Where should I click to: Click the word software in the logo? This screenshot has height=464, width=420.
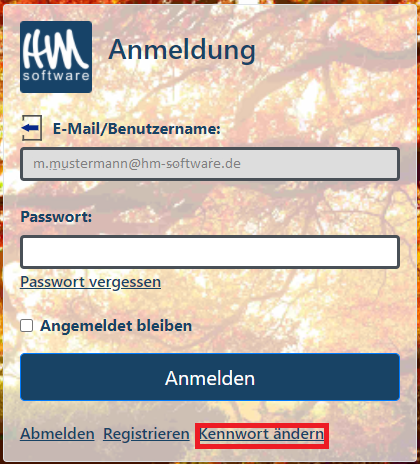(56, 76)
